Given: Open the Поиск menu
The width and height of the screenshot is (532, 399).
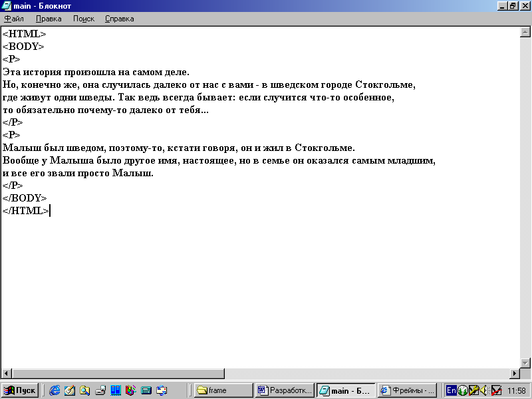Looking at the screenshot, I should [x=84, y=19].
